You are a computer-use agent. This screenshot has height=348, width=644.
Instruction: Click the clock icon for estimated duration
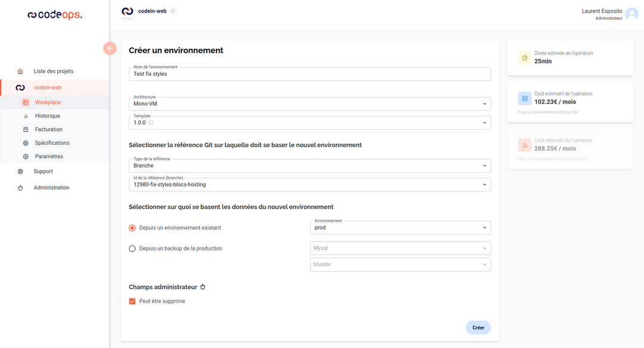525,58
